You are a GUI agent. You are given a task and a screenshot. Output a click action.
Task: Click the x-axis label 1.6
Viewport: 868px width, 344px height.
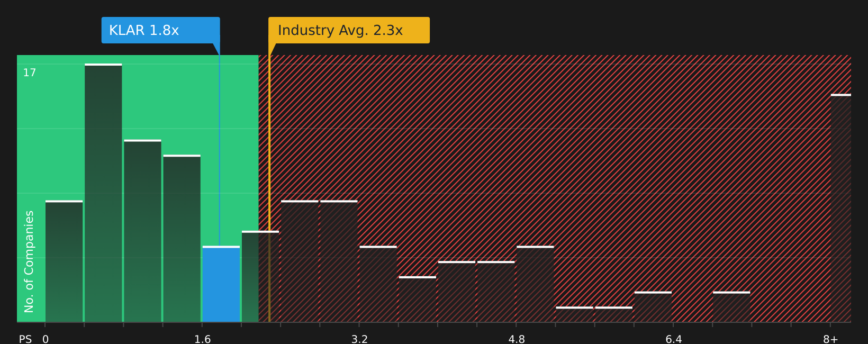[203, 339]
